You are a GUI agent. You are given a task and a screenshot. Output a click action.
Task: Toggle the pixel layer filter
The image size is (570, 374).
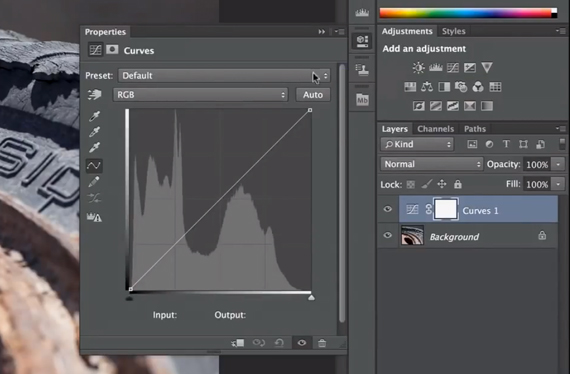click(472, 144)
